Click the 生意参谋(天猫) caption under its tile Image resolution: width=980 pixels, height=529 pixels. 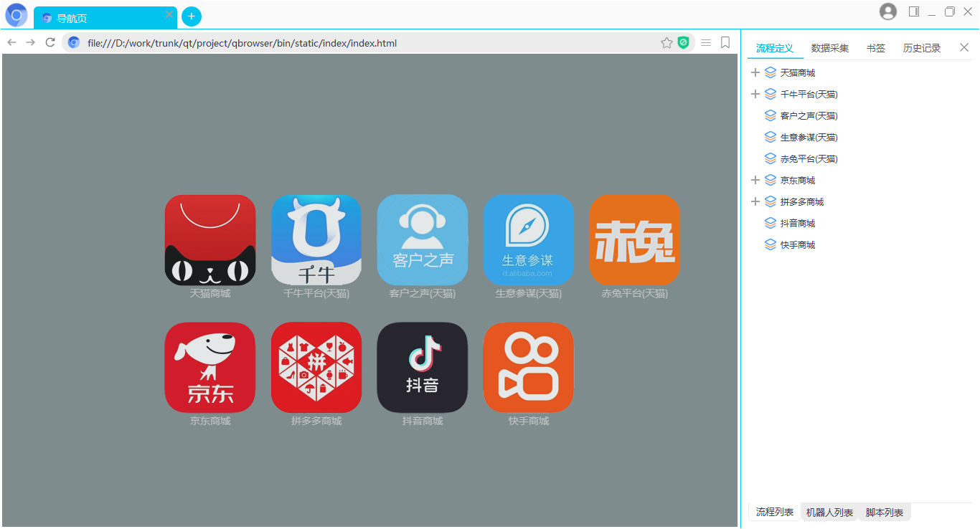[x=529, y=294]
